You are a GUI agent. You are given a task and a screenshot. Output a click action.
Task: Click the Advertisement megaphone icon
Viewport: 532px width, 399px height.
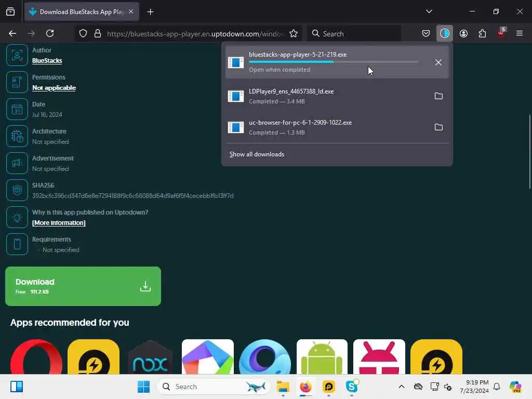[x=17, y=163]
